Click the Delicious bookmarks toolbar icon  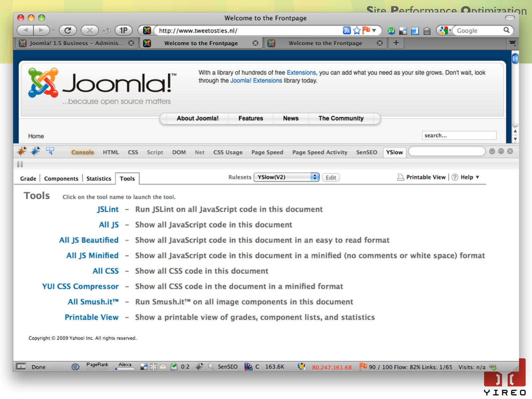click(403, 31)
